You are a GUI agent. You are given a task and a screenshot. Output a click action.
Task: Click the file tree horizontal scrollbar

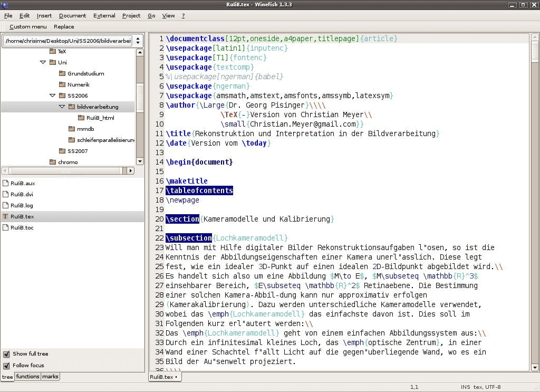pos(68,170)
